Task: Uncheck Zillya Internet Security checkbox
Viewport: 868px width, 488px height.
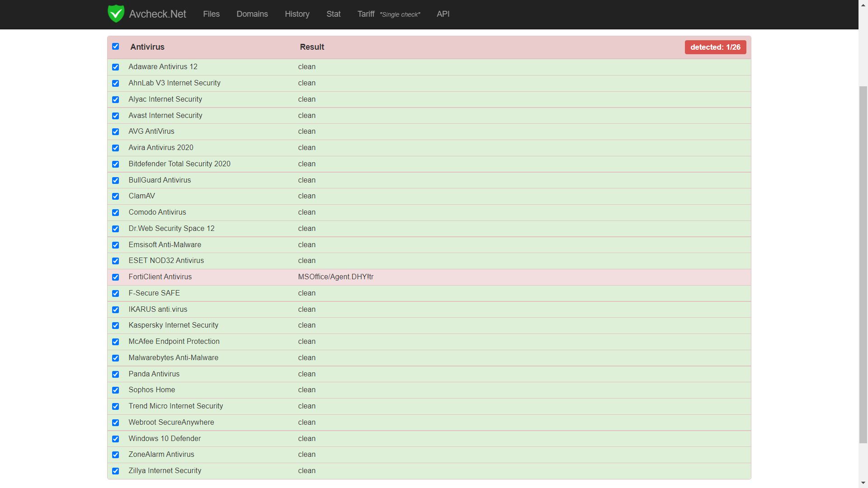Action: pyautogui.click(x=116, y=471)
